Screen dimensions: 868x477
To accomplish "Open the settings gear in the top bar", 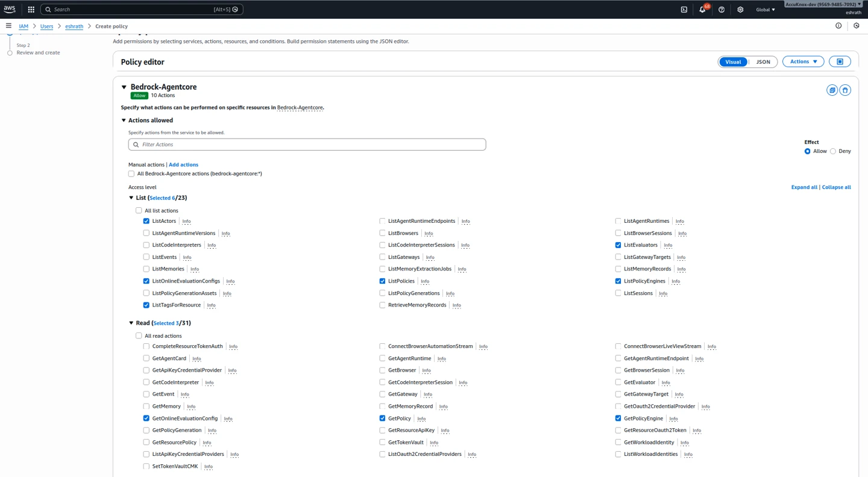I will coord(740,9).
